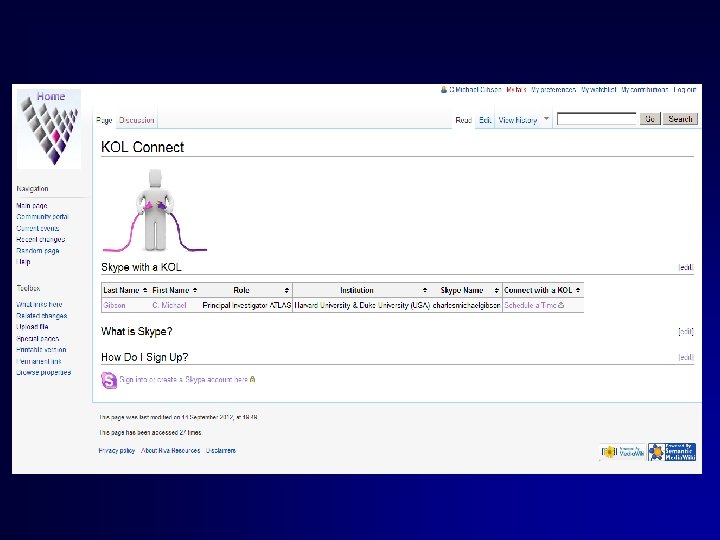Sort table by First Name arrows

pyautogui.click(x=195, y=290)
